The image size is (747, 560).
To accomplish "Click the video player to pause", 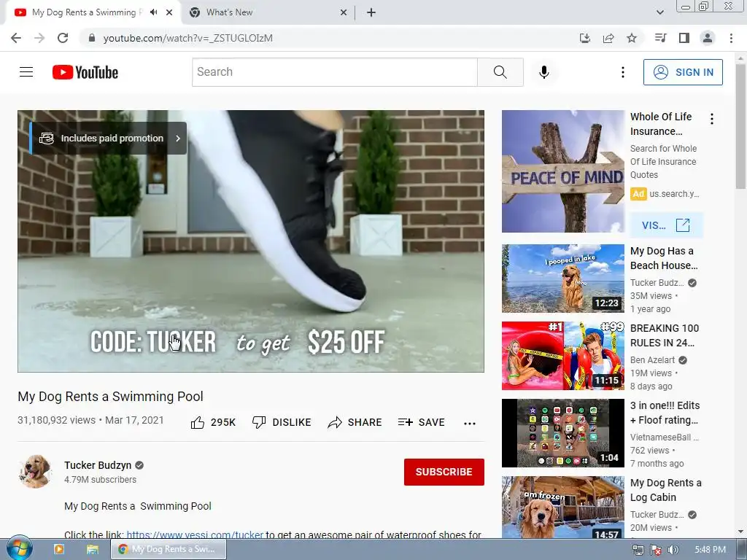I will pos(251,241).
